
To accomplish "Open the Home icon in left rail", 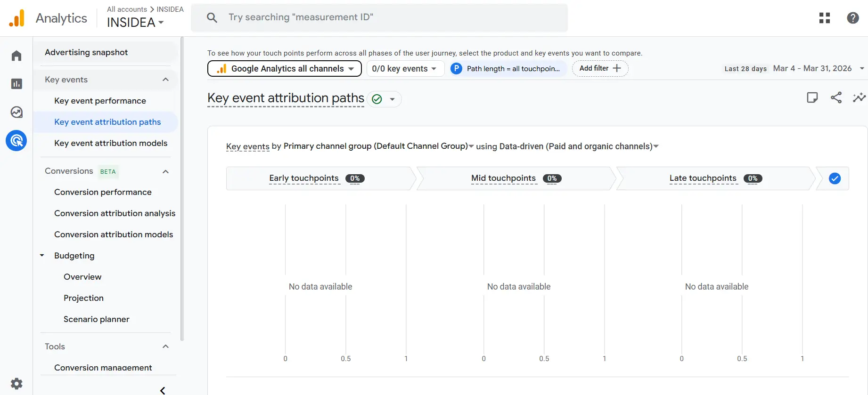I will pos(16,56).
